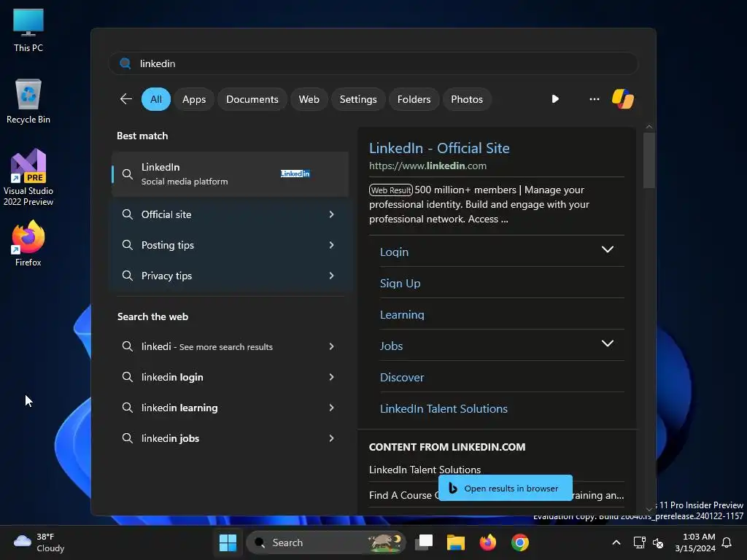
Task: Expand the linkedin login suggestion arrow
Action: tap(332, 377)
